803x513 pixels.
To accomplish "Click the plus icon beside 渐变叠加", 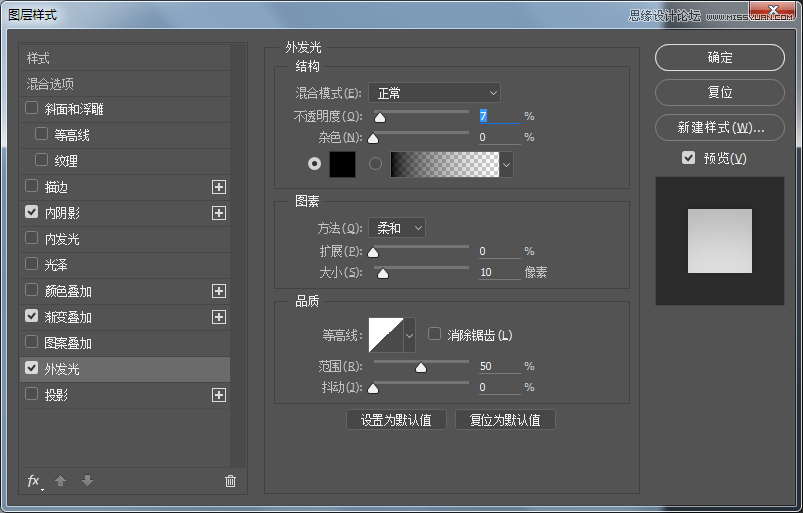I will (219, 317).
